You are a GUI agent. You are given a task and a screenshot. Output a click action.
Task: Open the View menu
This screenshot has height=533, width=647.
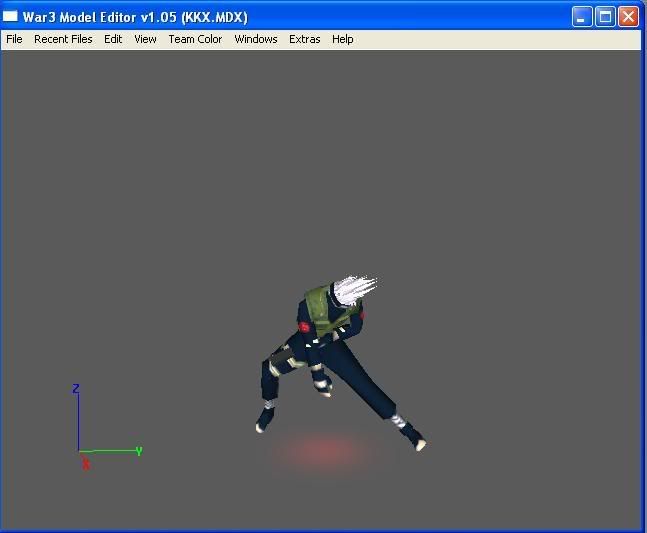point(145,39)
